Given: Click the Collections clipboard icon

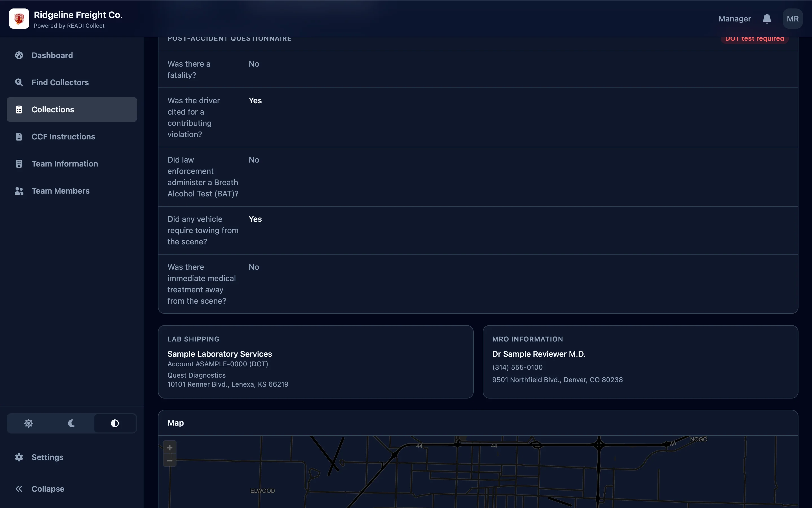Looking at the screenshot, I should click(x=19, y=110).
